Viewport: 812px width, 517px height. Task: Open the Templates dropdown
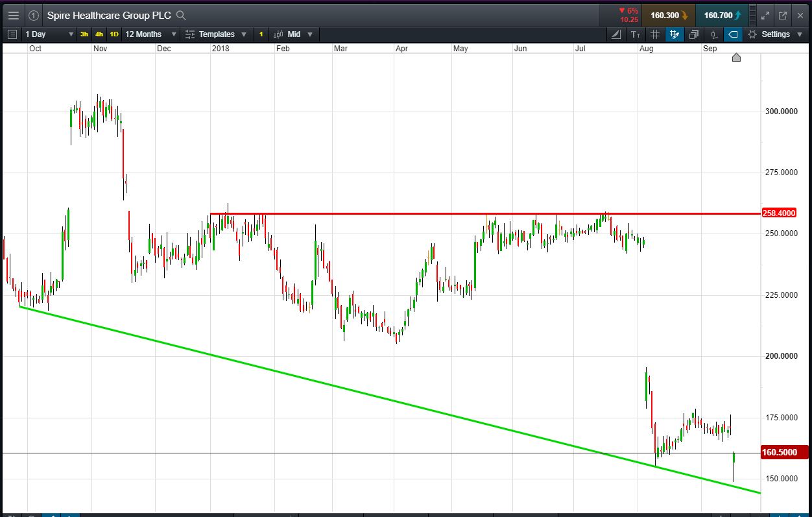coord(216,34)
